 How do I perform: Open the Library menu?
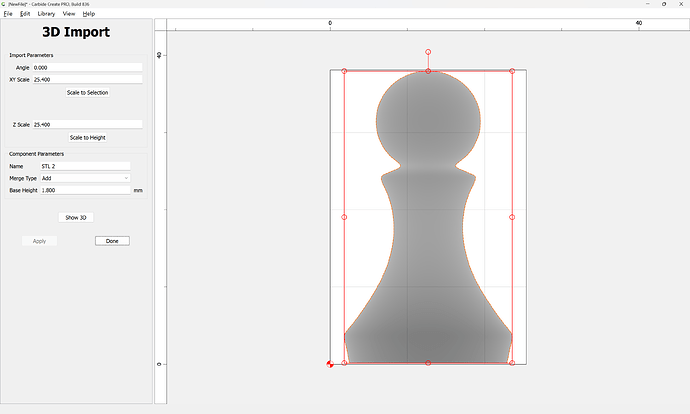point(46,14)
